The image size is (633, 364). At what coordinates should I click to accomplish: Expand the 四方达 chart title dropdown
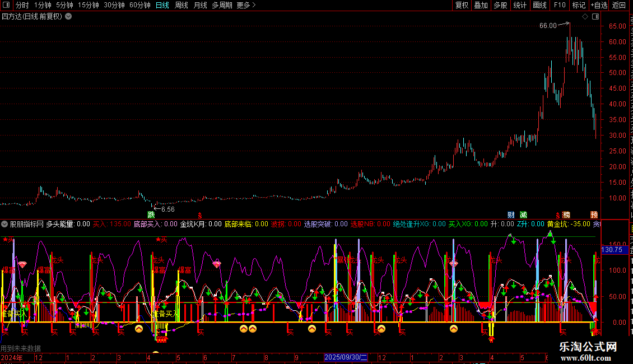tap(69, 17)
